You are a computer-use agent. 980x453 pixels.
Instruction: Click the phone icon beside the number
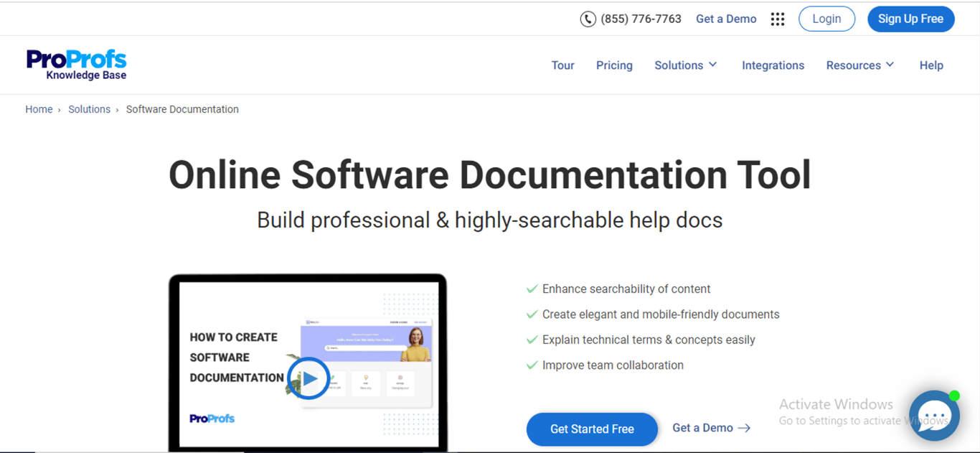point(588,19)
